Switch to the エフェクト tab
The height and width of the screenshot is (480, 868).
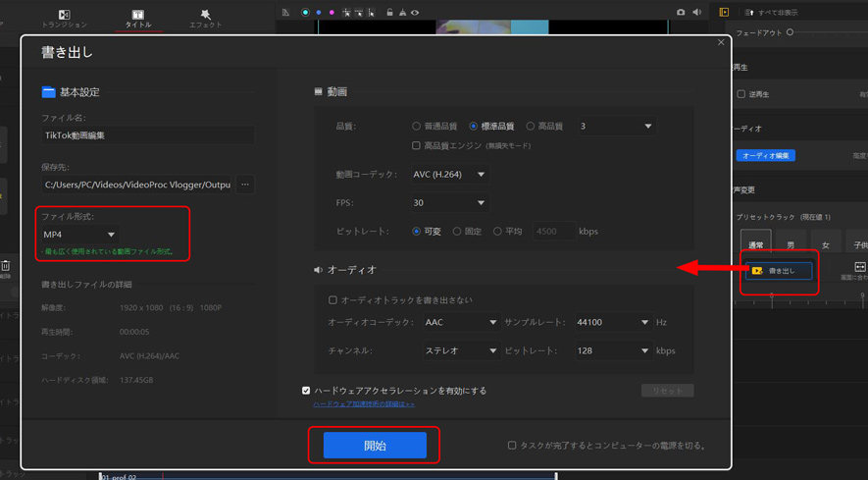pos(205,19)
